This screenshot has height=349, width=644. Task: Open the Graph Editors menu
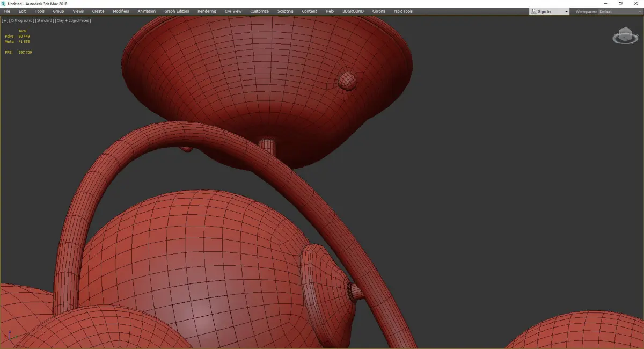[177, 11]
